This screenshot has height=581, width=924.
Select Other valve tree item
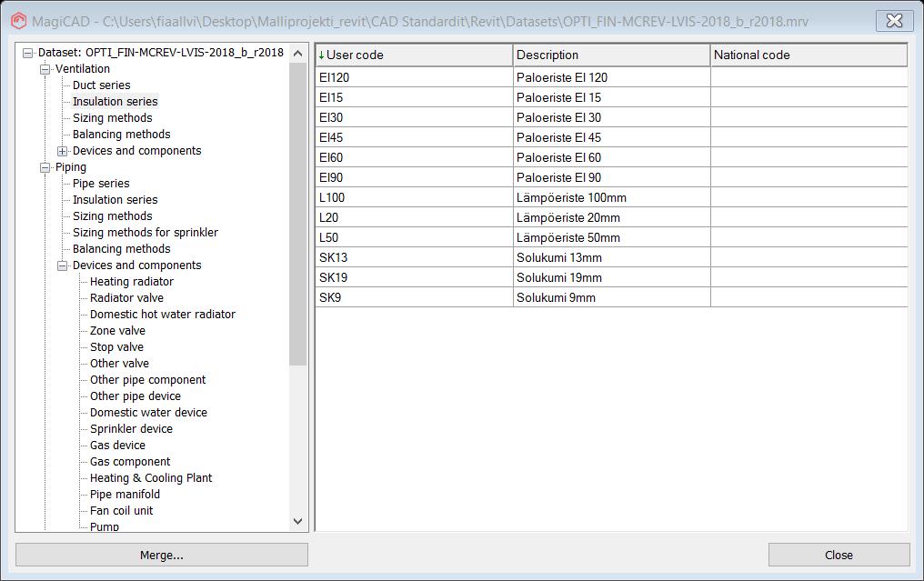(x=120, y=364)
